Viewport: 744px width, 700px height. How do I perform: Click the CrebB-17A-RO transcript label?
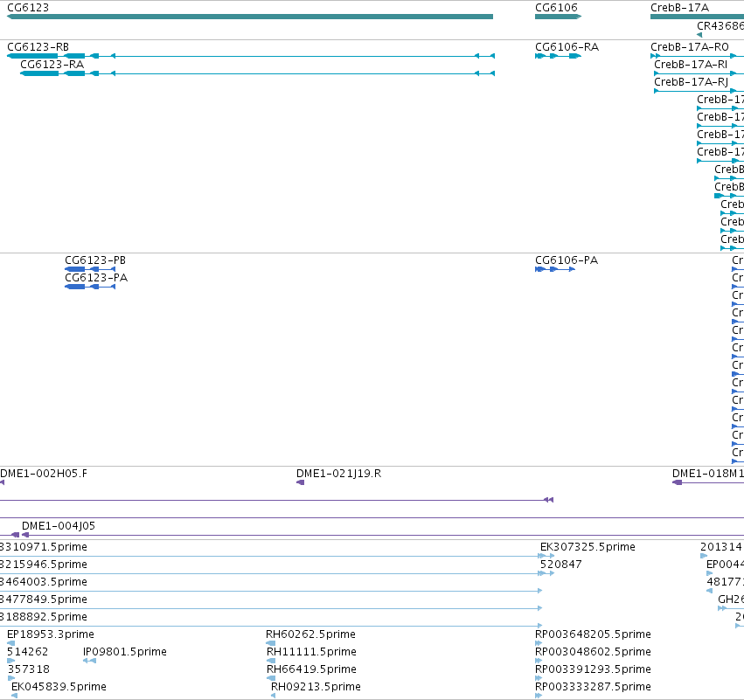click(x=690, y=47)
